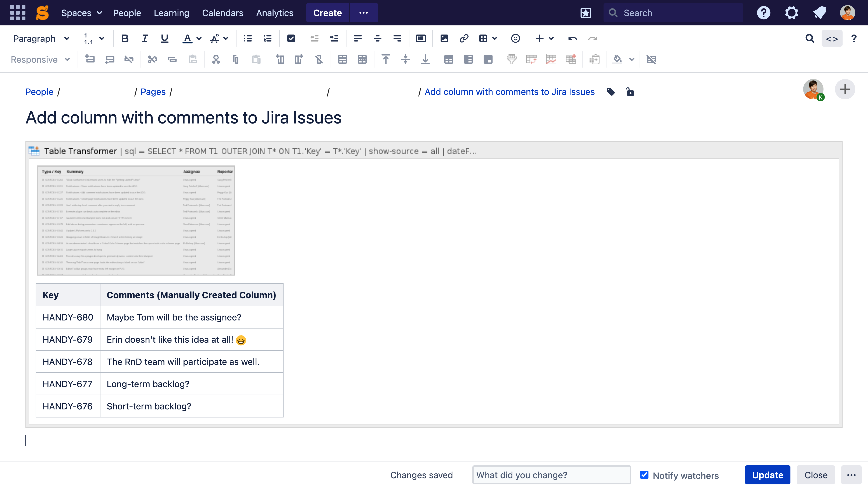The height and width of the screenshot is (488, 868).
Task: Toggle numbering column for table
Action: (x=488, y=60)
